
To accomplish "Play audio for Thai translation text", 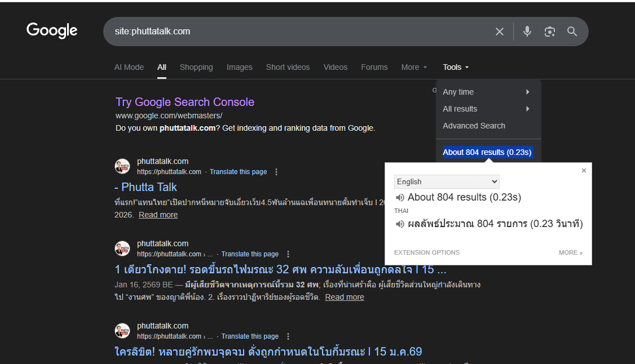I will coord(400,224).
